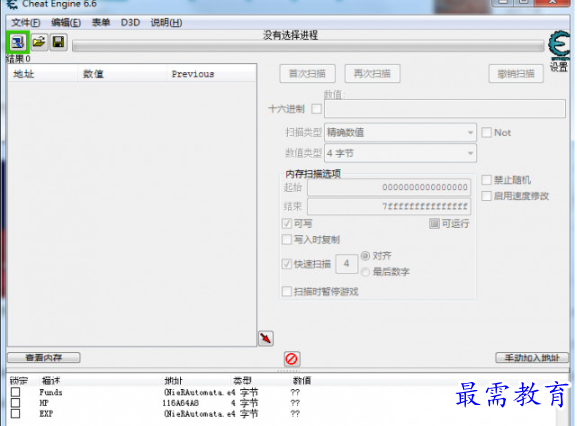Toggle the 快速扫描 checkbox
The height and width of the screenshot is (426, 577).
(x=287, y=264)
